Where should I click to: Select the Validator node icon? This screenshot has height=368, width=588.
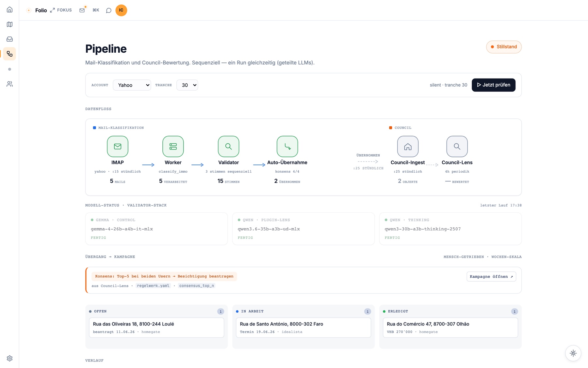[229, 146]
